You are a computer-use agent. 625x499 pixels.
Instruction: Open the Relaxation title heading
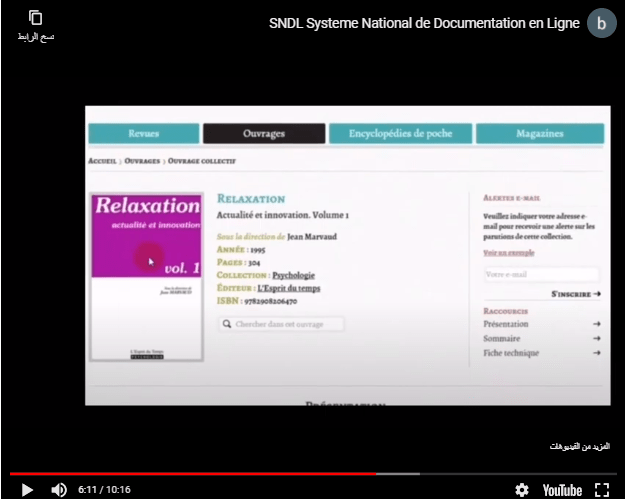click(x=251, y=198)
